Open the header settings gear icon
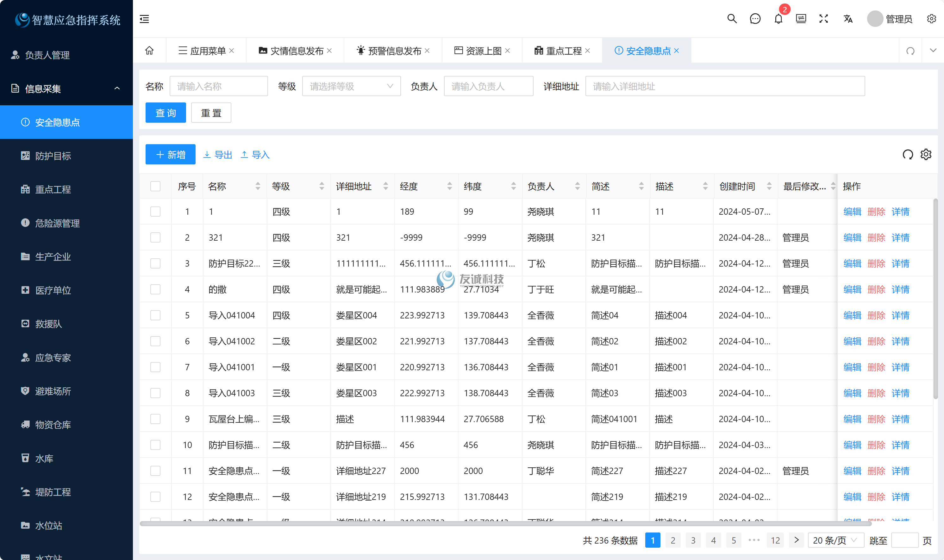 point(931,19)
